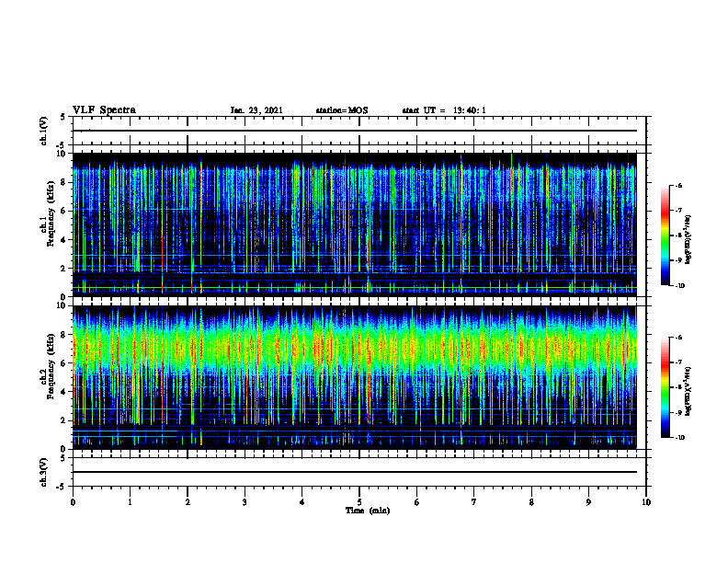This screenshot has width=728, height=563.
Task: Click the "-10" tick on ch.2 color bar
Action: coord(679,438)
